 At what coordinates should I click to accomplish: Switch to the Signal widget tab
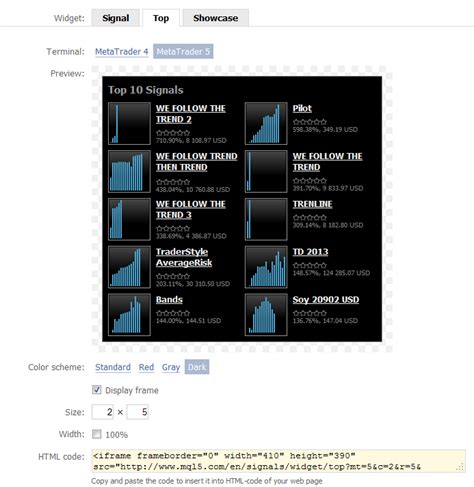[115, 18]
